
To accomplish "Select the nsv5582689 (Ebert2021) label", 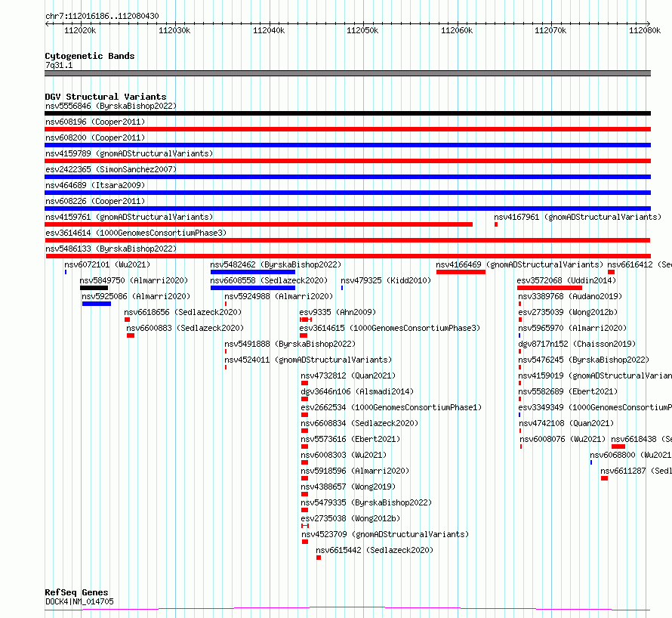I will (568, 391).
